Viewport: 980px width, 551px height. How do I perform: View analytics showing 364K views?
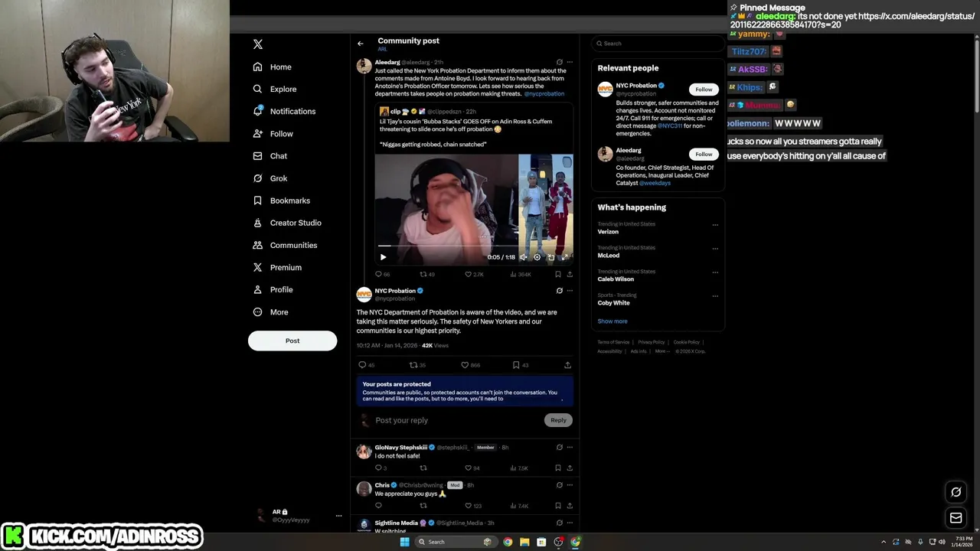pyautogui.click(x=521, y=274)
